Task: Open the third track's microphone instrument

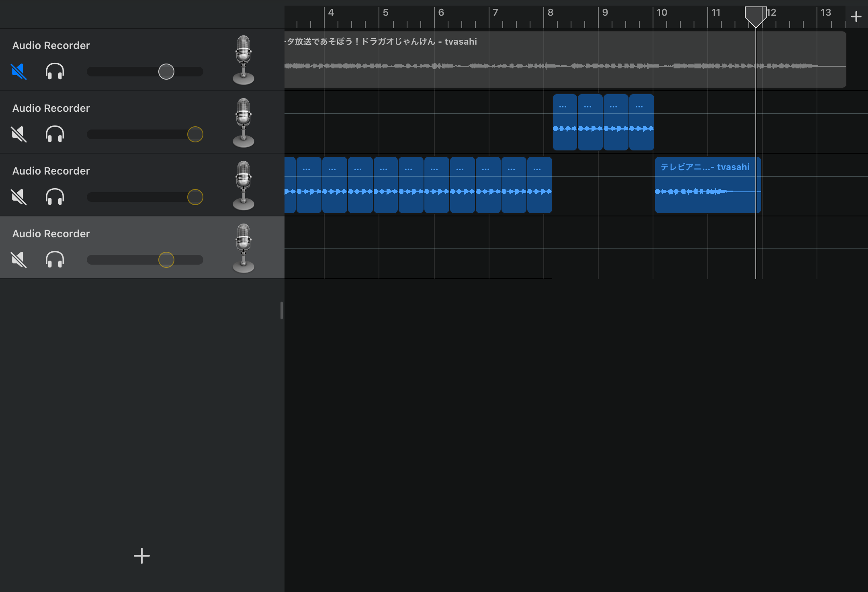Action: [243, 185]
